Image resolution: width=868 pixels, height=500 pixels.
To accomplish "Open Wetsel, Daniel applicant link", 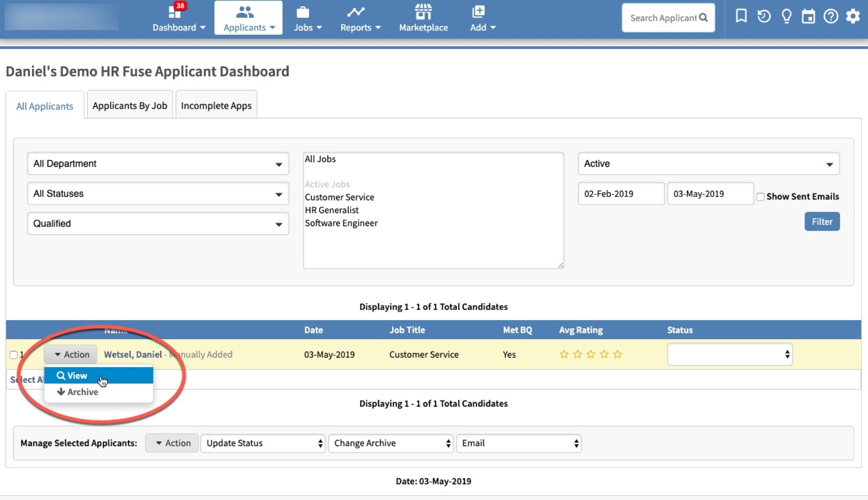I will (133, 354).
